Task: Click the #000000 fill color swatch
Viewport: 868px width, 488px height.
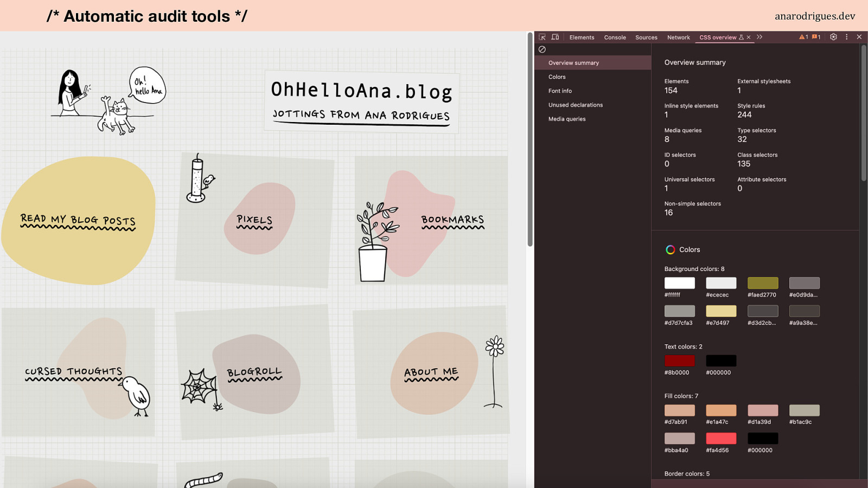Action: [x=763, y=438]
